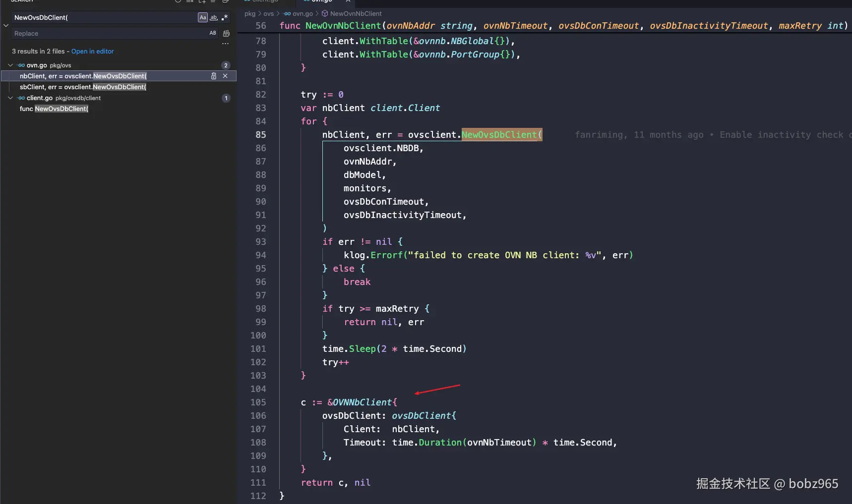Collapse client.go search results group

coord(10,98)
